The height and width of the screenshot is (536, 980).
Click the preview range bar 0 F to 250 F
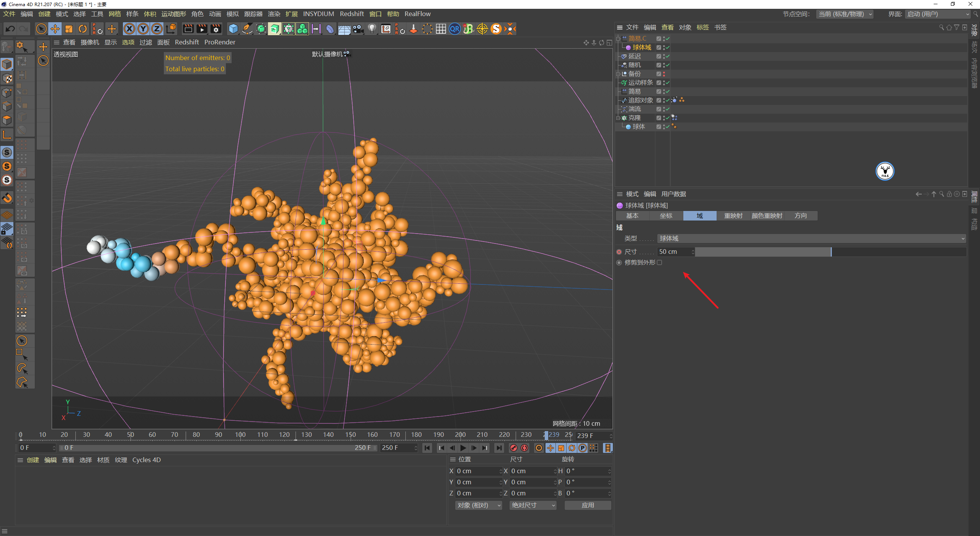pyautogui.click(x=219, y=448)
